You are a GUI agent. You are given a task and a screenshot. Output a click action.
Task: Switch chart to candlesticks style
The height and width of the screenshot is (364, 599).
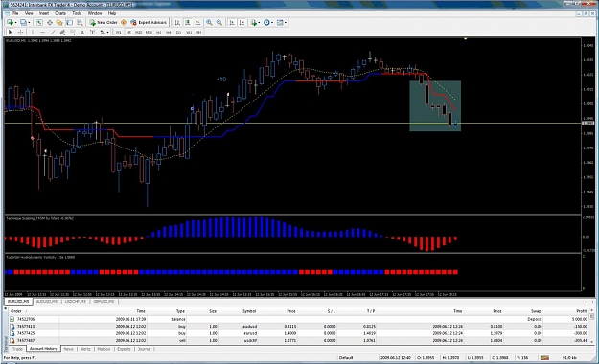pos(188,23)
